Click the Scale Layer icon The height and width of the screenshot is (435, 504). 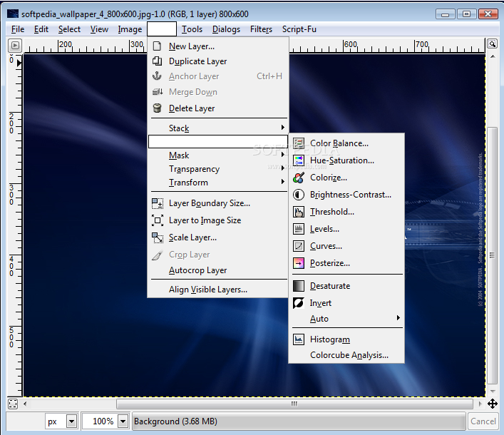[158, 237]
